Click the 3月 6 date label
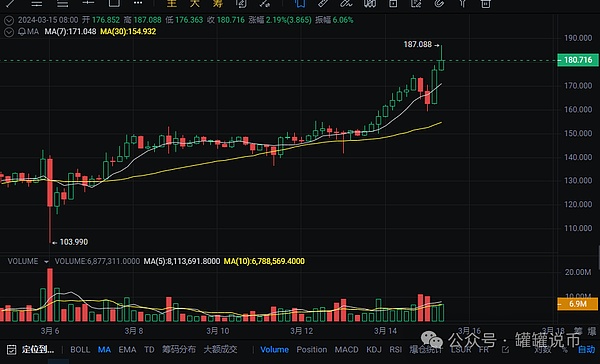Image resolution: width=600 pixels, height=364 pixels. (x=50, y=331)
